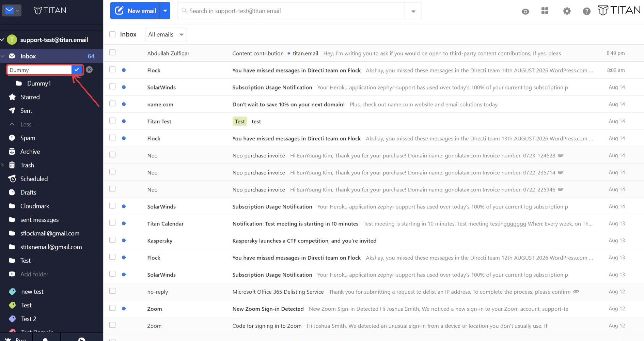Image resolution: width=644 pixels, height=341 pixels.
Task: Click the Sent paper plane icon
Action: (x=12, y=111)
